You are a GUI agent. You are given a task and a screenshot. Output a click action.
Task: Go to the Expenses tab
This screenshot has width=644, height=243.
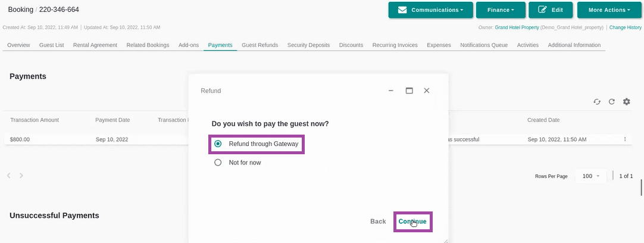click(x=439, y=45)
